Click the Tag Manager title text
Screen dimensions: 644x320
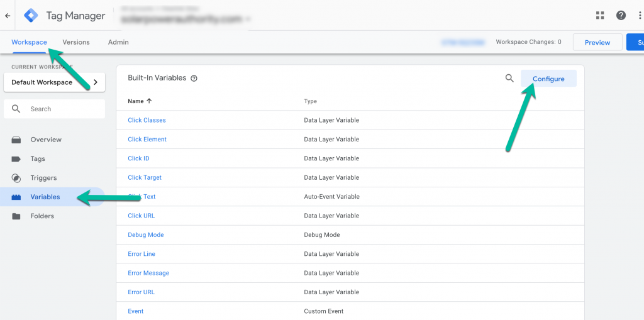pos(75,16)
